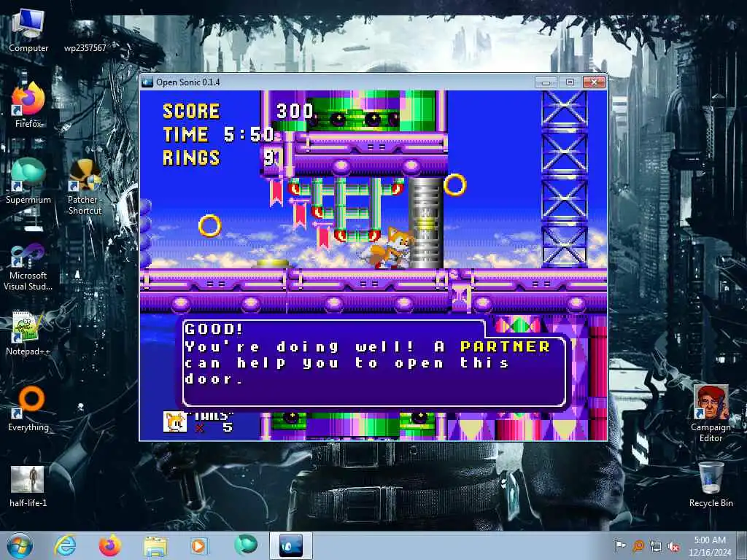Open the network tray icon
Screen dimensions: 747x560
pyautogui.click(x=656, y=546)
